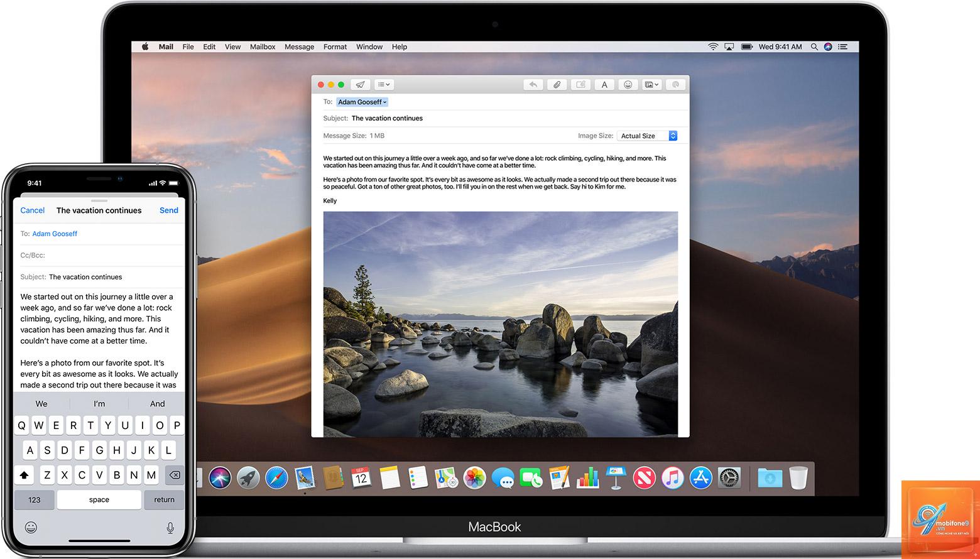Screen dimensions: 980x559
Task: Open Notification Center list icon
Action: click(843, 46)
